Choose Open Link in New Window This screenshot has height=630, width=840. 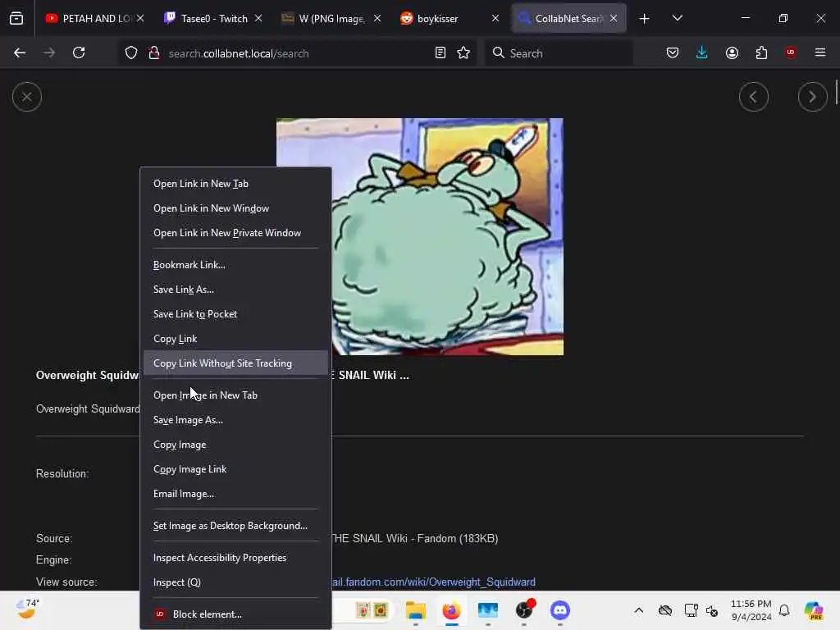[235, 208]
